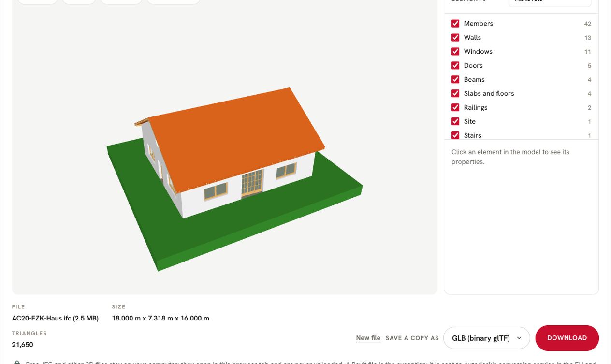Uncheck the Walls checkbox
The image size is (611, 364).
455,38
